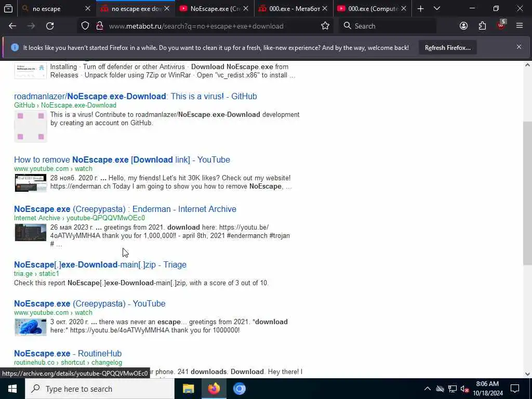The width and height of the screenshot is (532, 399).
Task: Open uBlock extension icon with badge 5
Action: (501, 25)
